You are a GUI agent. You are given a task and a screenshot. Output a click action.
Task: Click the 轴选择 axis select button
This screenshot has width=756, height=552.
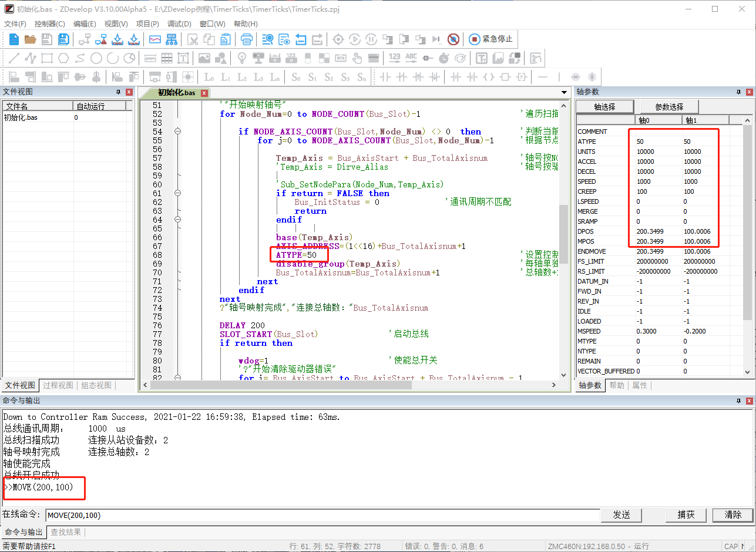604,107
